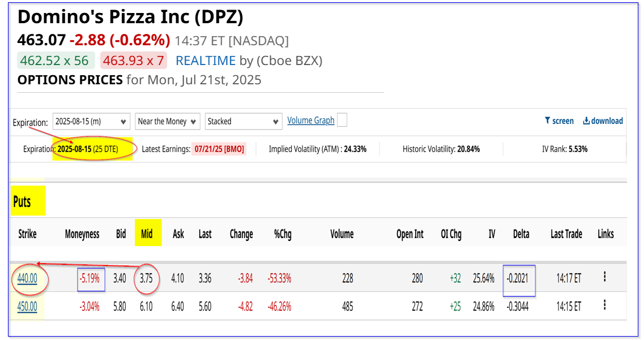Click the Implied Volatility value 24.33%

(x=355, y=149)
